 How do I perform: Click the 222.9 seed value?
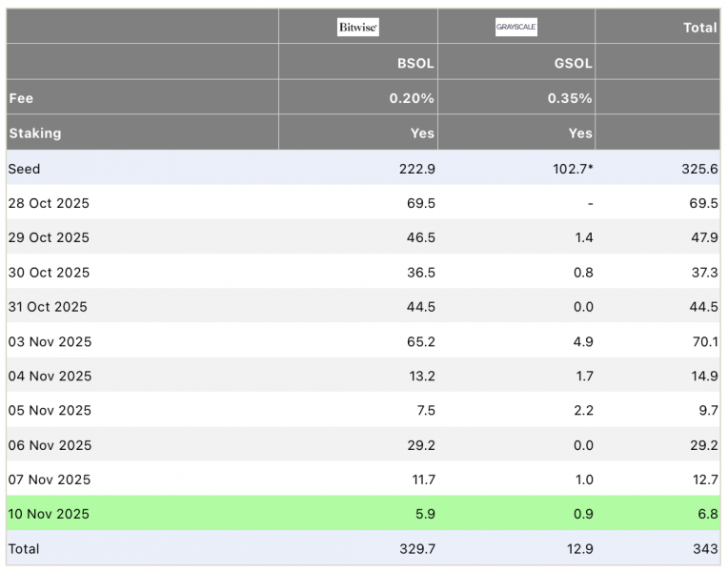[x=417, y=169]
